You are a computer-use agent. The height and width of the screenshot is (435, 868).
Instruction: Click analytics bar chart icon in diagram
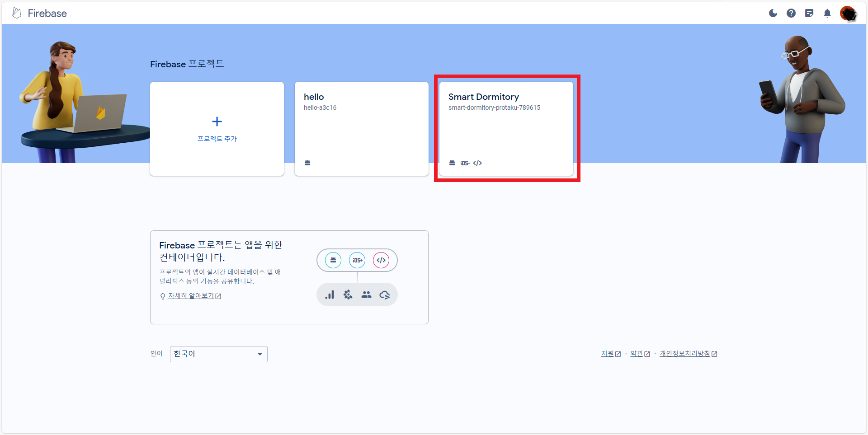click(x=330, y=295)
